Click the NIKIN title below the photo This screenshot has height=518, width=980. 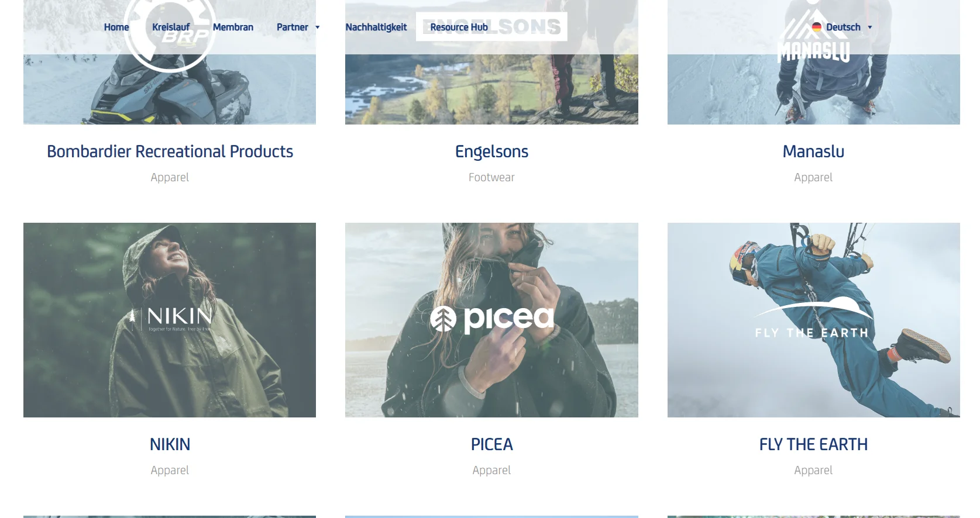tap(170, 444)
